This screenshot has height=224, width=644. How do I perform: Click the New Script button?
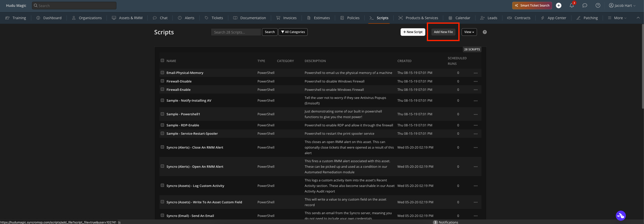point(413,32)
